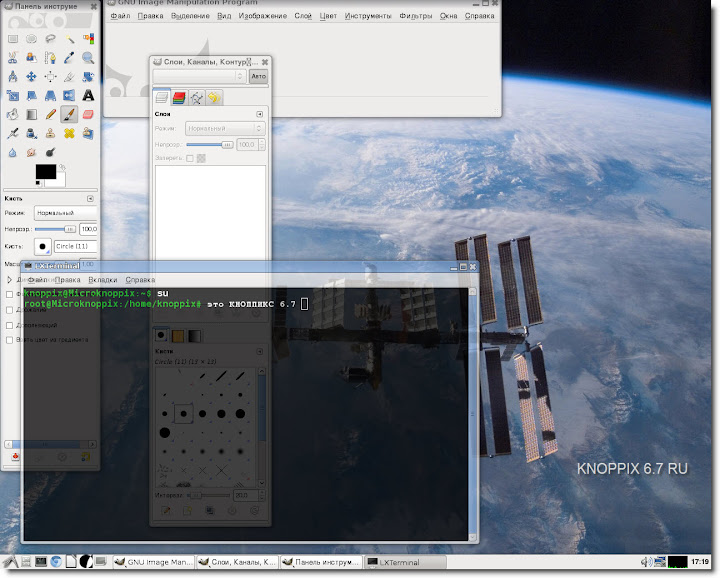The image size is (720, 578).
Task: Select the Text tool
Action: (88, 96)
